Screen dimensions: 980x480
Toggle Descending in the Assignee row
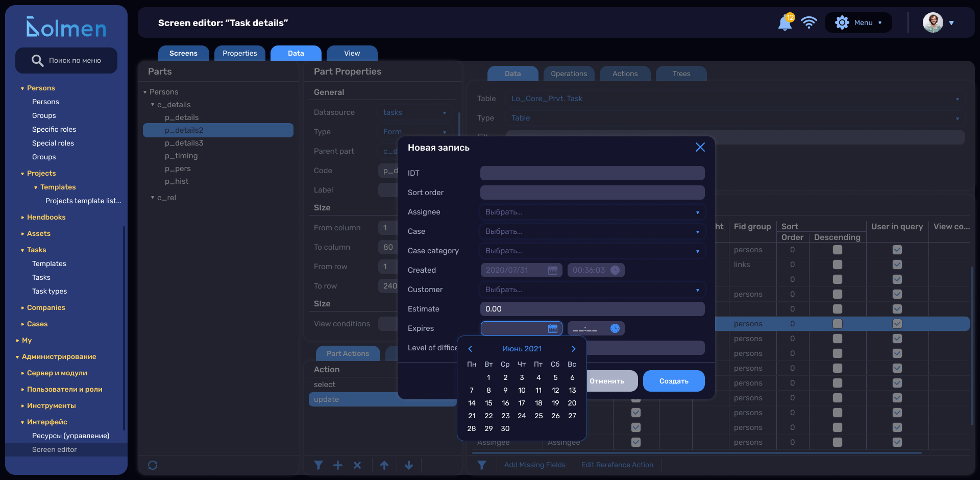838,442
